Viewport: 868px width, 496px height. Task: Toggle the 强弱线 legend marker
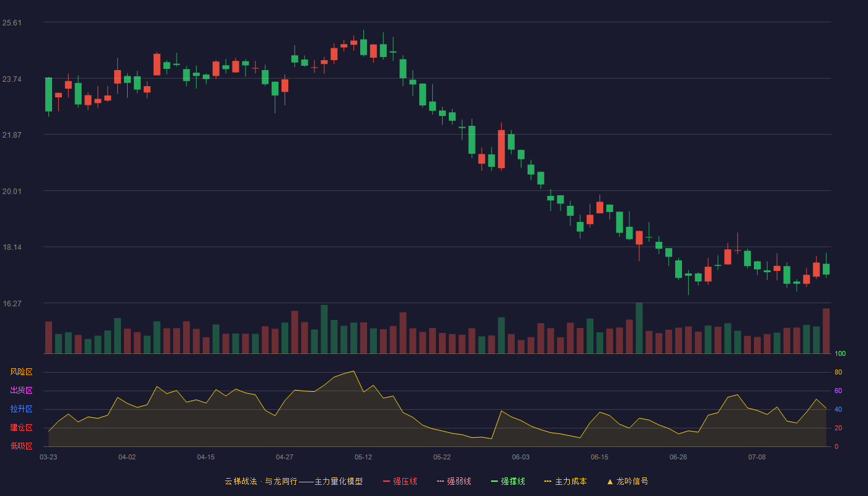[x=441, y=481]
